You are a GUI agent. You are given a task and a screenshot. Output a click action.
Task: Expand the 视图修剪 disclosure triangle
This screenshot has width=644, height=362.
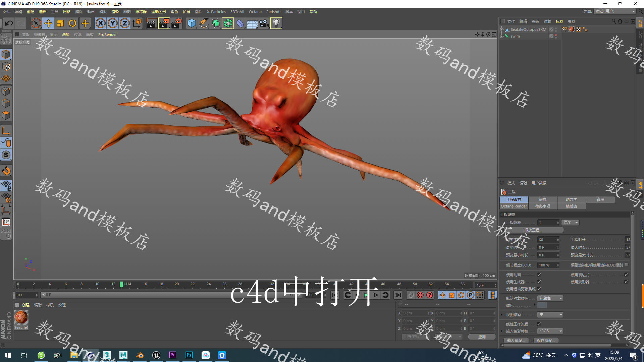502,315
